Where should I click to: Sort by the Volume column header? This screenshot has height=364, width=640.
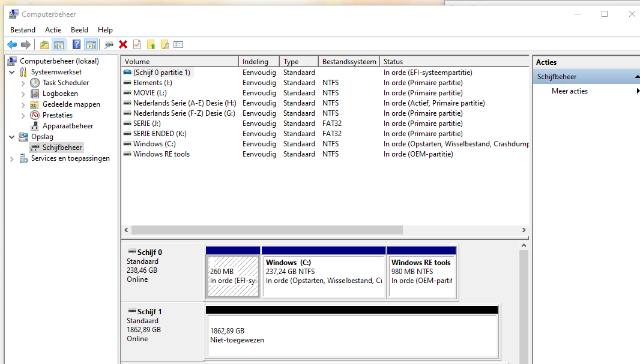tap(180, 62)
